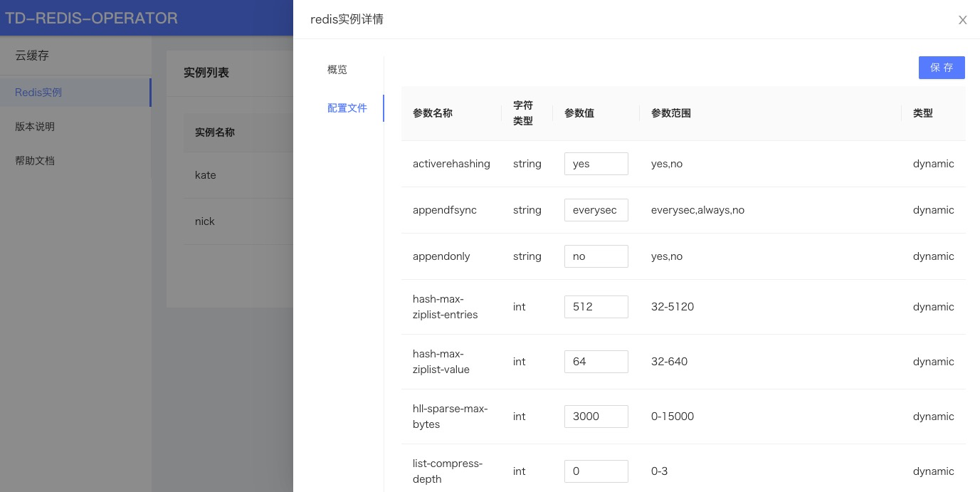Screen dimensions: 980x492
Task: Focus the hll-sparse-max-bytes value field
Action: (x=596, y=417)
